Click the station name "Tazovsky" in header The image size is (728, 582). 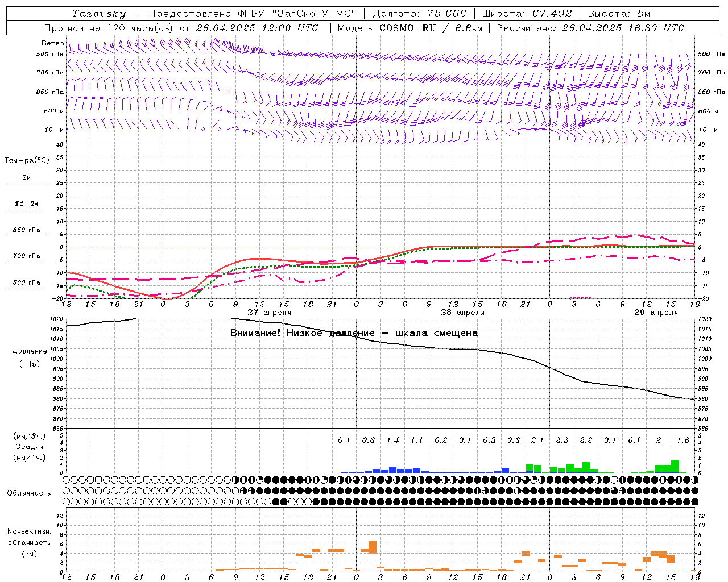pos(98,14)
